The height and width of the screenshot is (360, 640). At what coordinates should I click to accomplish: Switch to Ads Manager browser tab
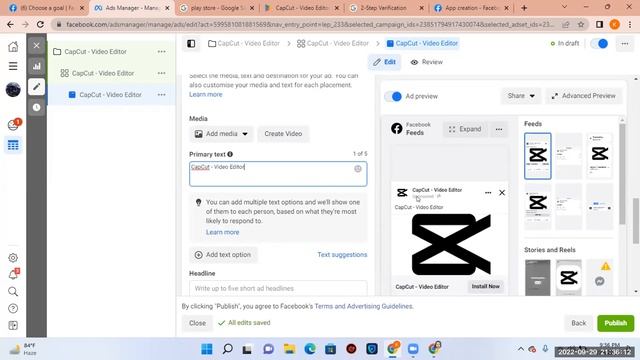click(x=131, y=8)
